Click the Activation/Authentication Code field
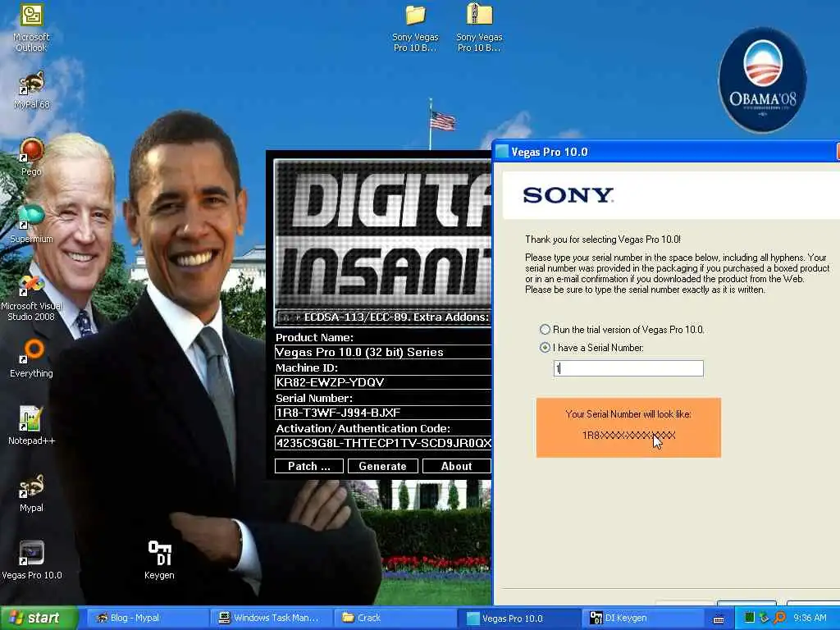 point(382,443)
